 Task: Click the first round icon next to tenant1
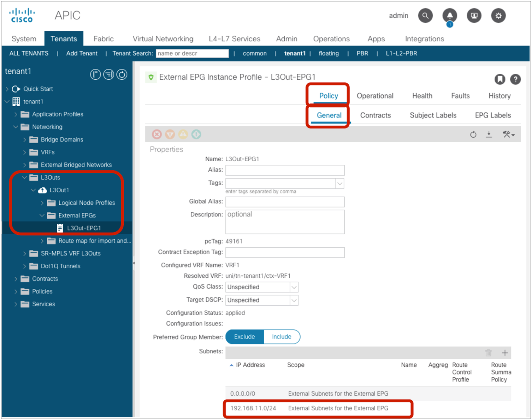tap(95, 74)
